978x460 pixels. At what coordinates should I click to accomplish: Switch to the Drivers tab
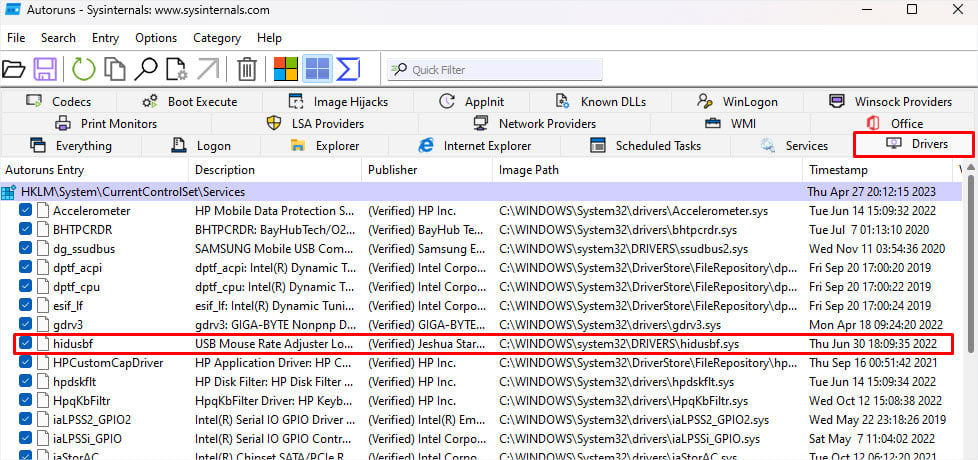pos(913,145)
